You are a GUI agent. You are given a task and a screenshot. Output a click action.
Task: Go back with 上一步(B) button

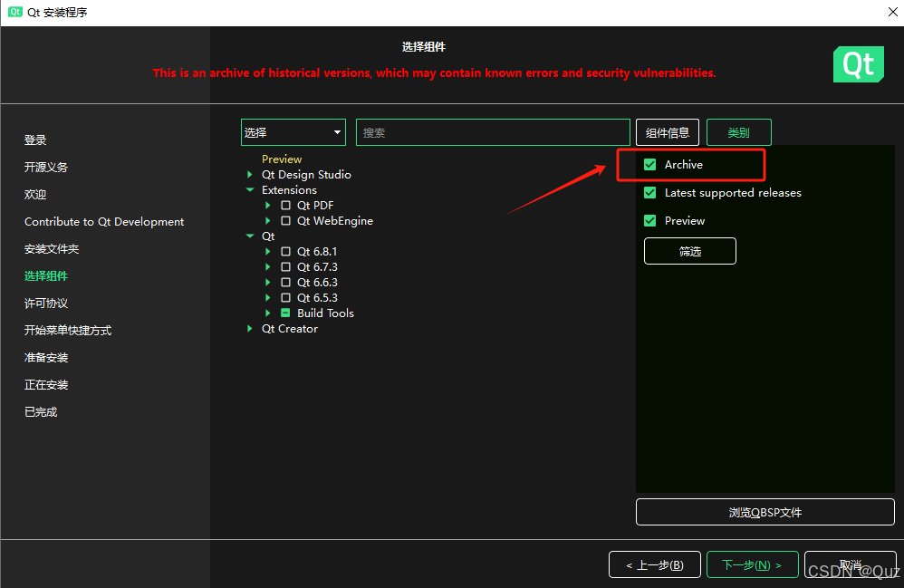[x=655, y=565]
